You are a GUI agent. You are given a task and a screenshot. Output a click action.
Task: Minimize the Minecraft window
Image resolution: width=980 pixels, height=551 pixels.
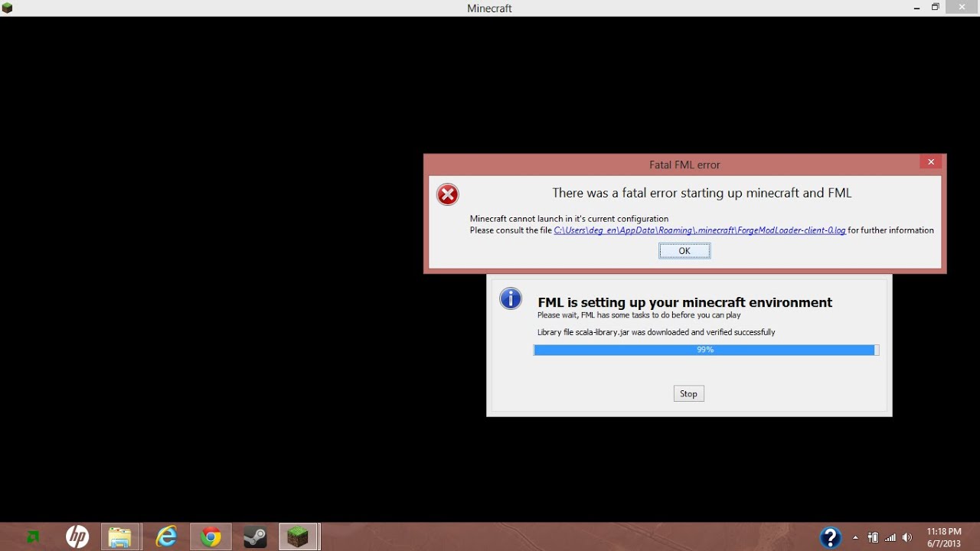click(917, 8)
